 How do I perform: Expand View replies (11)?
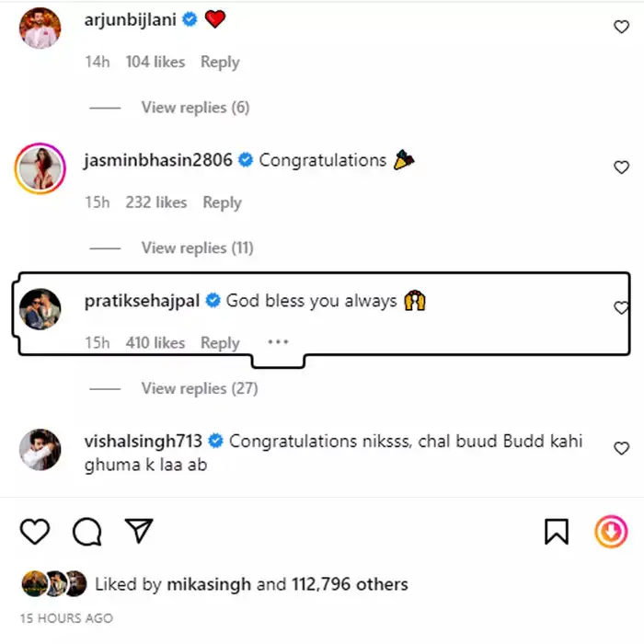pyautogui.click(x=197, y=247)
